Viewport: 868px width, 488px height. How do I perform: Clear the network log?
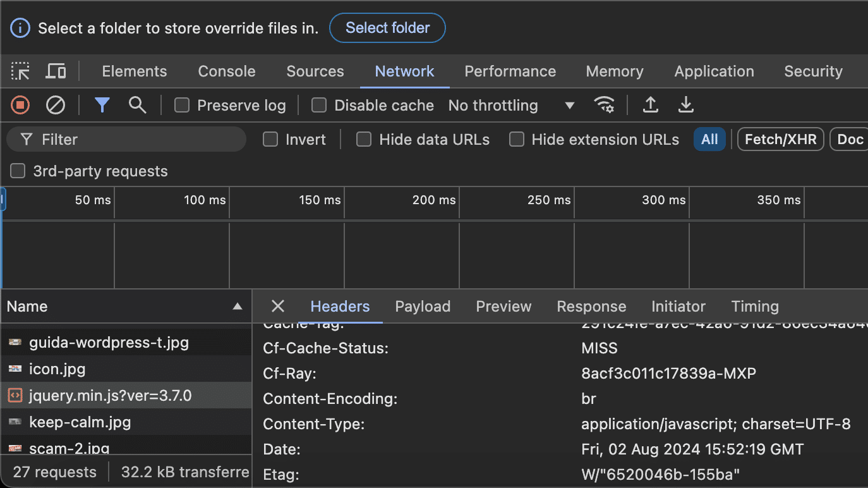pyautogui.click(x=56, y=105)
